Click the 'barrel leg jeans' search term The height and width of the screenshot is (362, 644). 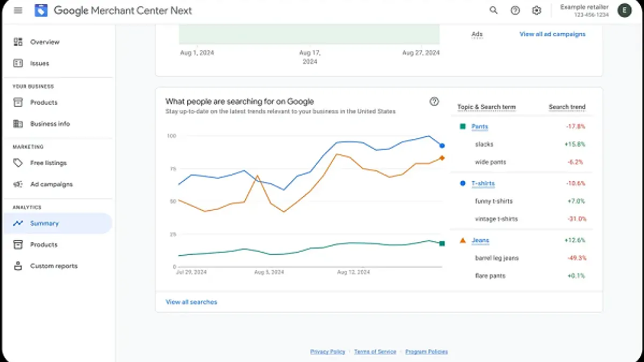pyautogui.click(x=497, y=258)
